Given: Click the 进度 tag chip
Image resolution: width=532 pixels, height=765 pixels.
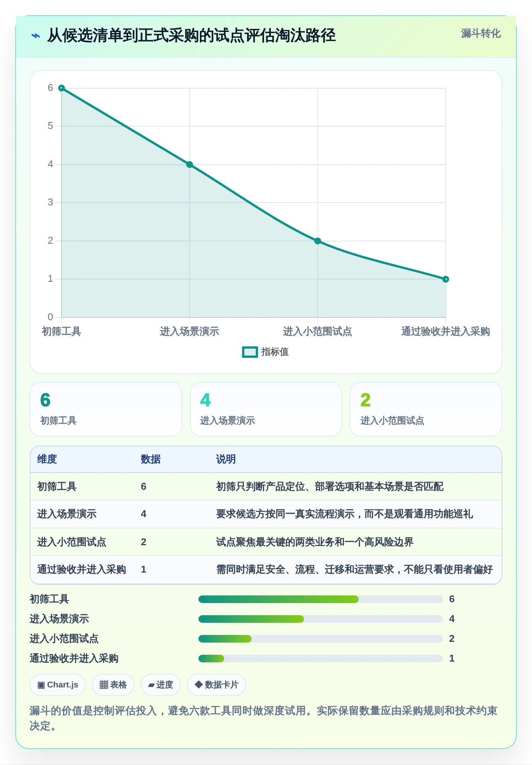Looking at the screenshot, I should 161,685.
